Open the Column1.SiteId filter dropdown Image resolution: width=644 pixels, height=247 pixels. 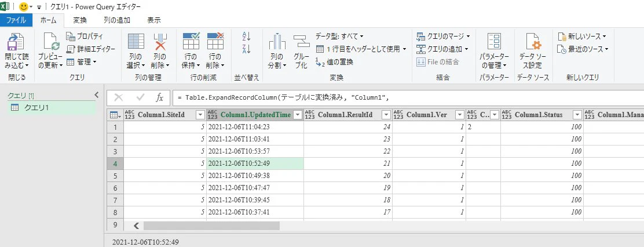(x=200, y=115)
